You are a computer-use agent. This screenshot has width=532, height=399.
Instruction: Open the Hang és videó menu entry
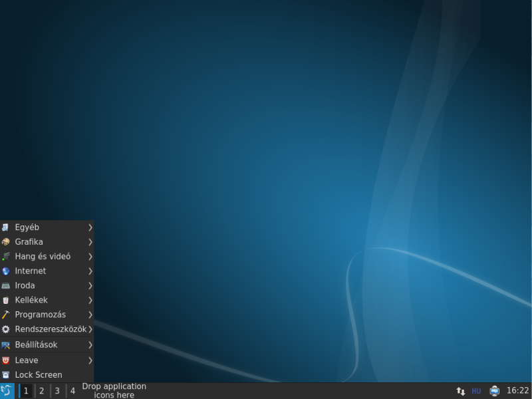click(x=47, y=257)
